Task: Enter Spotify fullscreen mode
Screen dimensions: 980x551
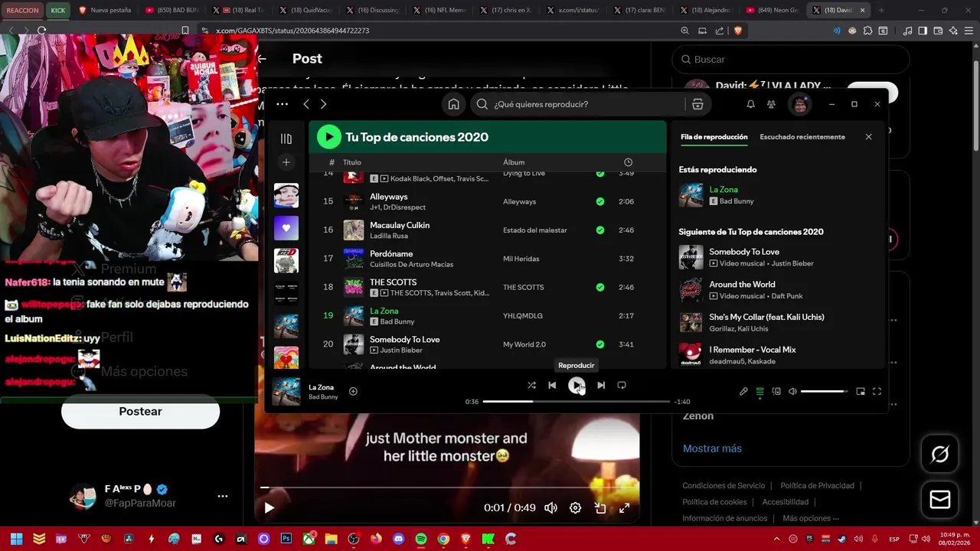Action: coord(877,392)
